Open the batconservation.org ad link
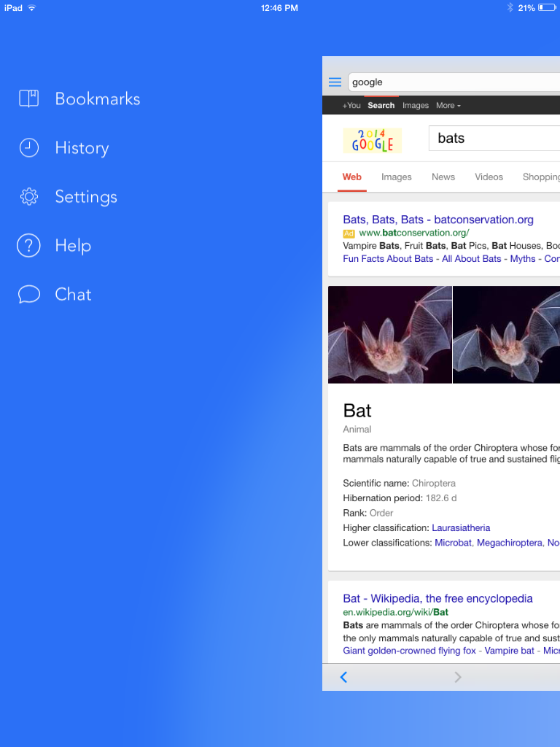Image resolution: width=560 pixels, height=747 pixels. tap(437, 220)
